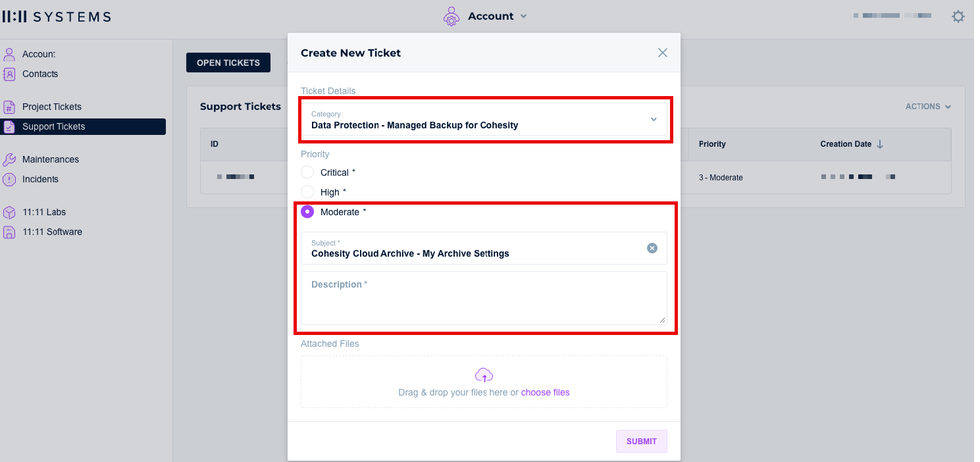Click the Priority column header
Image resolution: width=980 pixels, height=462 pixels.
pos(712,144)
